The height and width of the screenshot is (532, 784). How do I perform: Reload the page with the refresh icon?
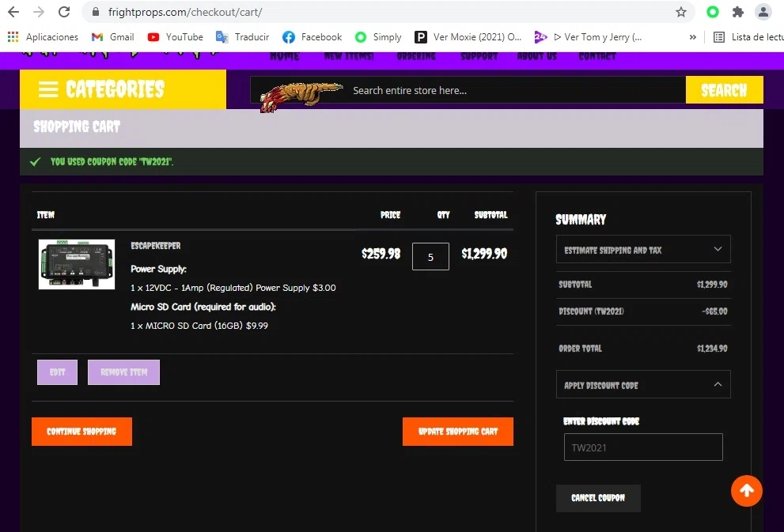click(x=64, y=12)
